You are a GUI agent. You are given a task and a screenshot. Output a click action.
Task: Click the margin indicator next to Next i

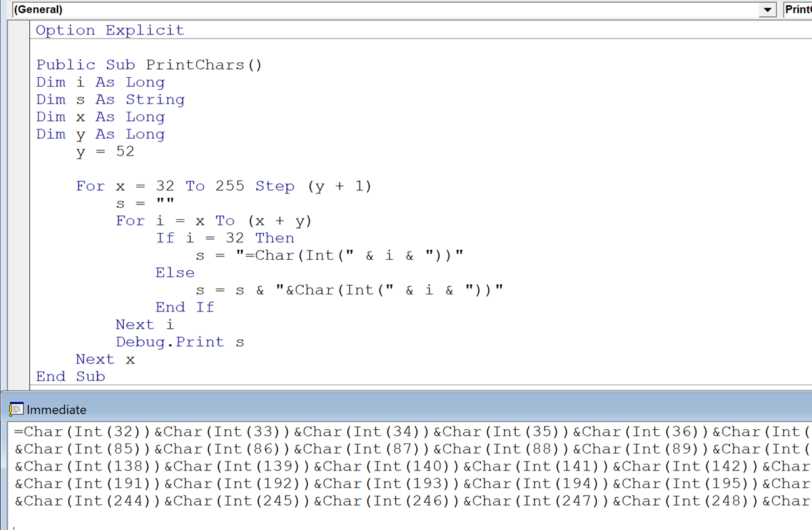[x=17, y=324]
